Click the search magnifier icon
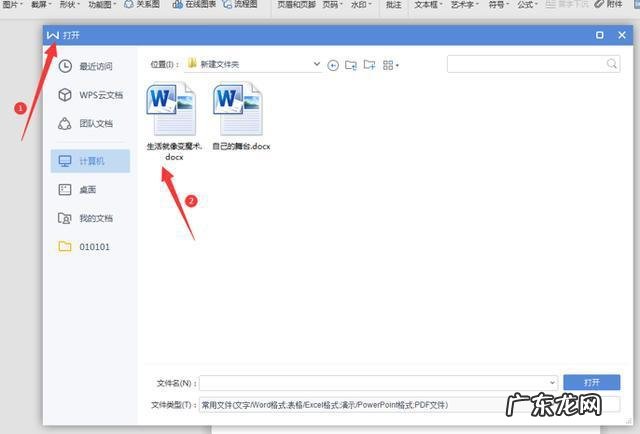The height and width of the screenshot is (434, 640). coord(611,64)
